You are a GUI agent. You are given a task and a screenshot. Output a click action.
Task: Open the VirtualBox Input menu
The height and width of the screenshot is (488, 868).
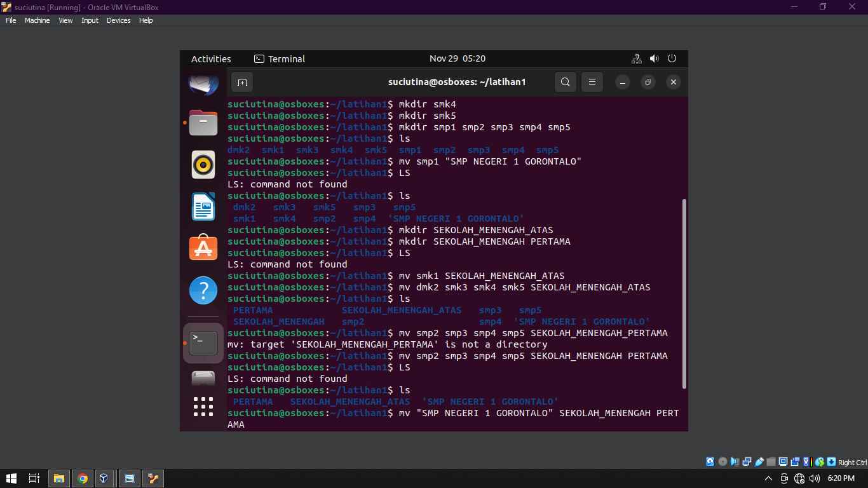point(90,20)
